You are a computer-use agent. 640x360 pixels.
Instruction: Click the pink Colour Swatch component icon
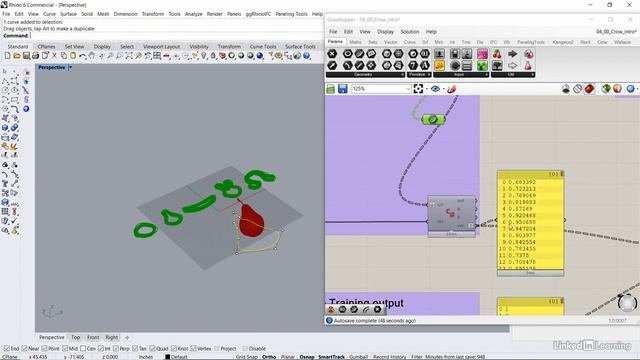pos(482,54)
